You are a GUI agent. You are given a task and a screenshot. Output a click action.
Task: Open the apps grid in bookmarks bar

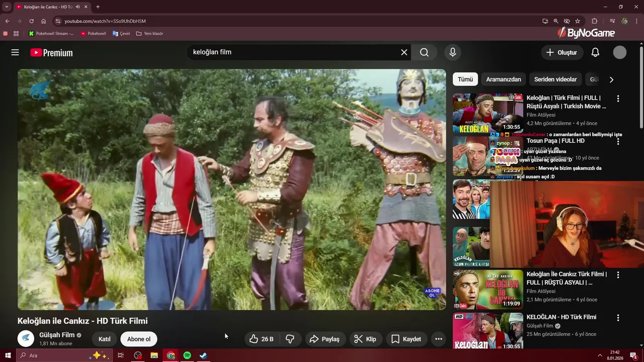(x=16, y=34)
